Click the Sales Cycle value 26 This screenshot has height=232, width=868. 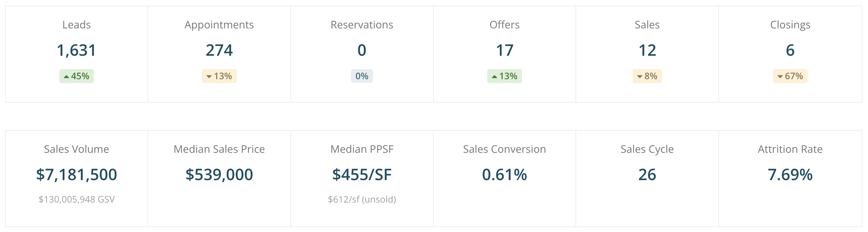647,175
